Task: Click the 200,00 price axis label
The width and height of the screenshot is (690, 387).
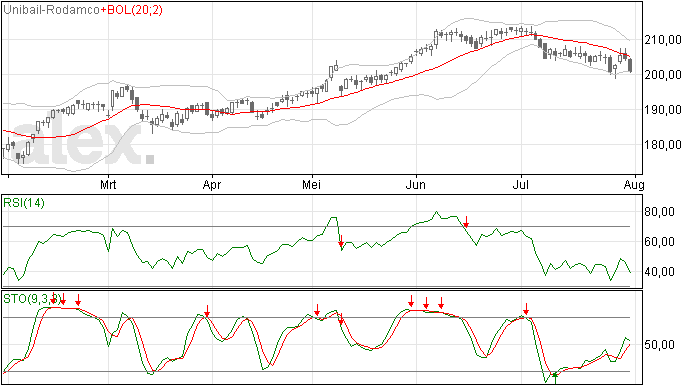Action: tap(663, 75)
